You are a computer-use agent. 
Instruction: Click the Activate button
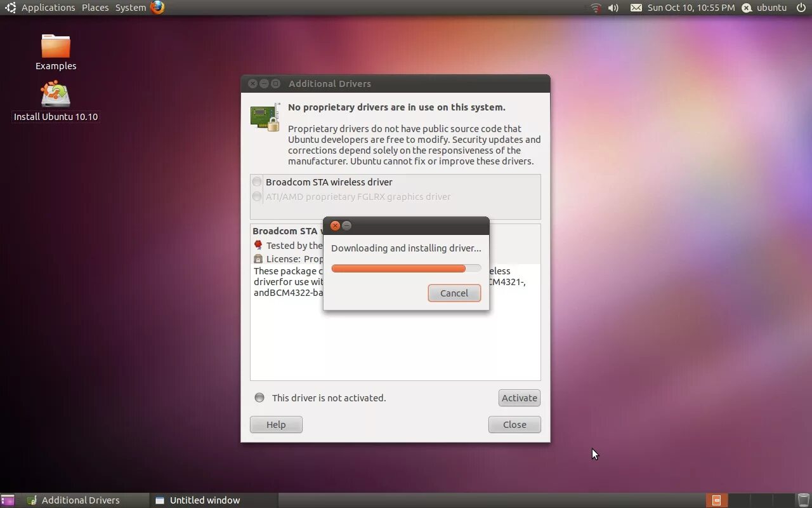point(520,398)
